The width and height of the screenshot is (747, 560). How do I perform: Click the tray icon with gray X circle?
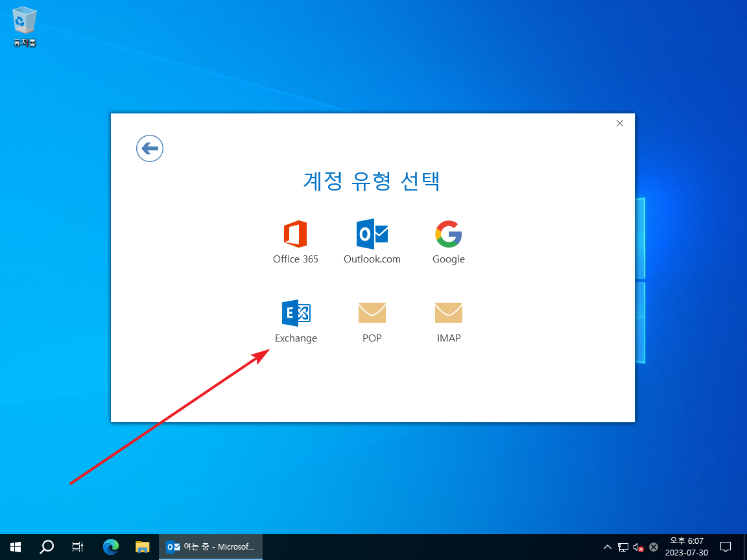(x=654, y=547)
